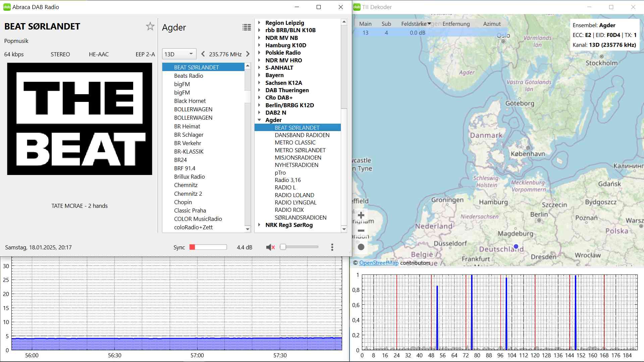Click the slideshow image THE BEAT
Viewport: 644px width, 362px height.
pos(79,119)
